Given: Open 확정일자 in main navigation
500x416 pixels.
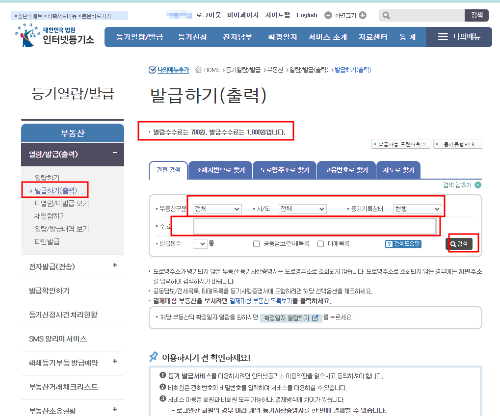Looking at the screenshot, I should click(x=282, y=37).
